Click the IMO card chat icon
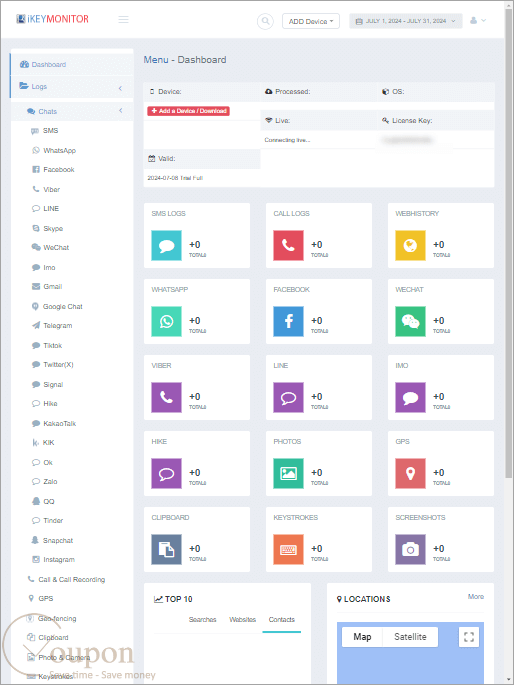The height and width of the screenshot is (685, 514). [410, 398]
